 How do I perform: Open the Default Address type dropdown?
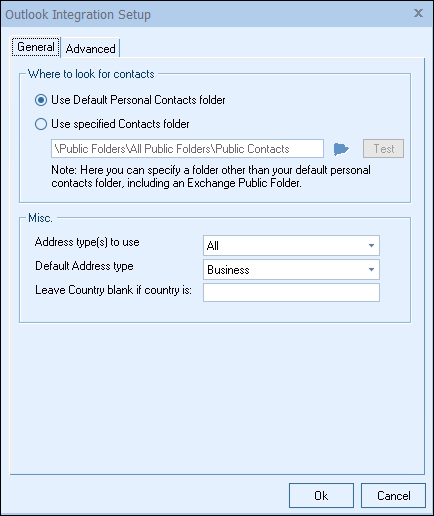pos(291,270)
